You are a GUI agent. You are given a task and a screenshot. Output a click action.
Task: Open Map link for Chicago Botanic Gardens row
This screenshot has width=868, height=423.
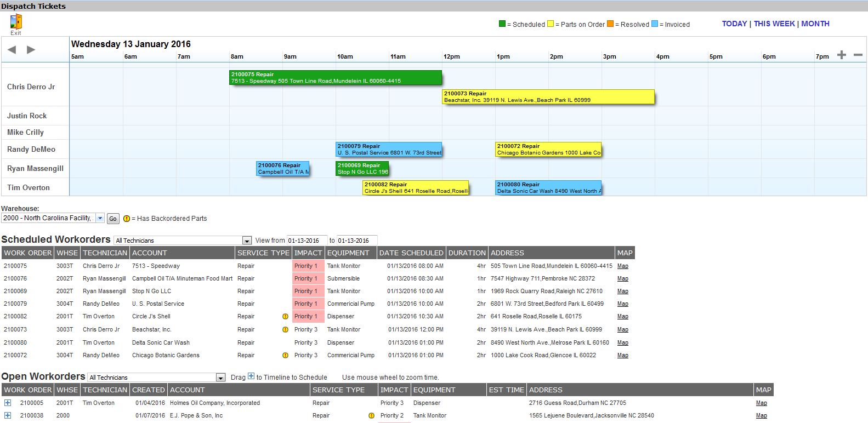coord(623,356)
